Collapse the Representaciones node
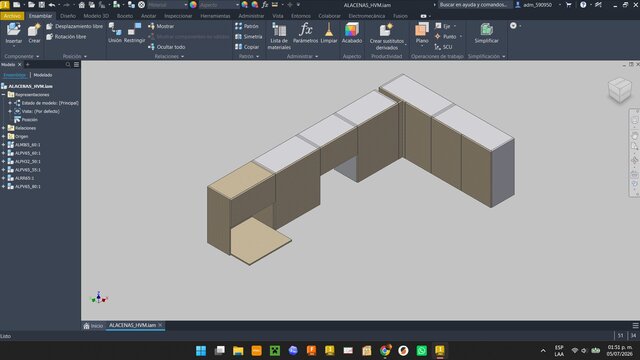The width and height of the screenshot is (640, 360). click(3, 95)
